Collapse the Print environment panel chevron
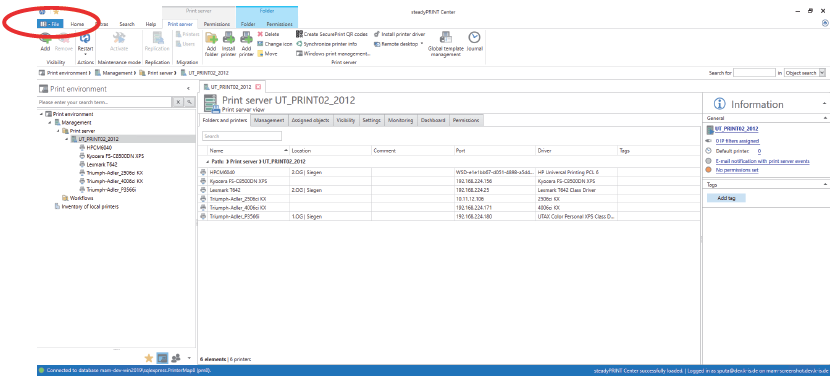The image size is (832, 378). 188,89
